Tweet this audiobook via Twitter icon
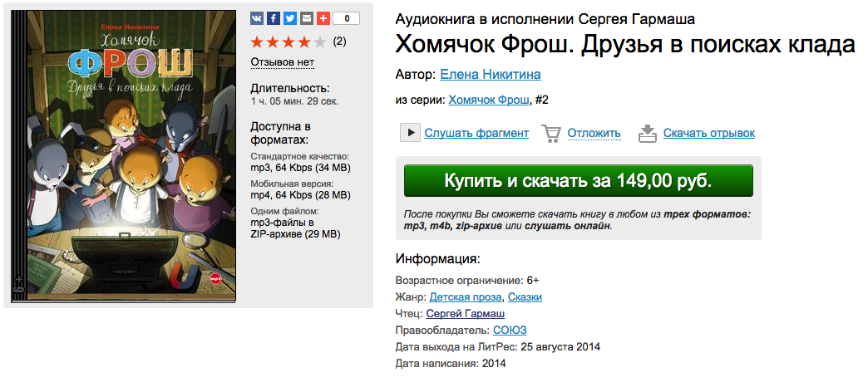Screen dimensions: 868x387 [290, 18]
